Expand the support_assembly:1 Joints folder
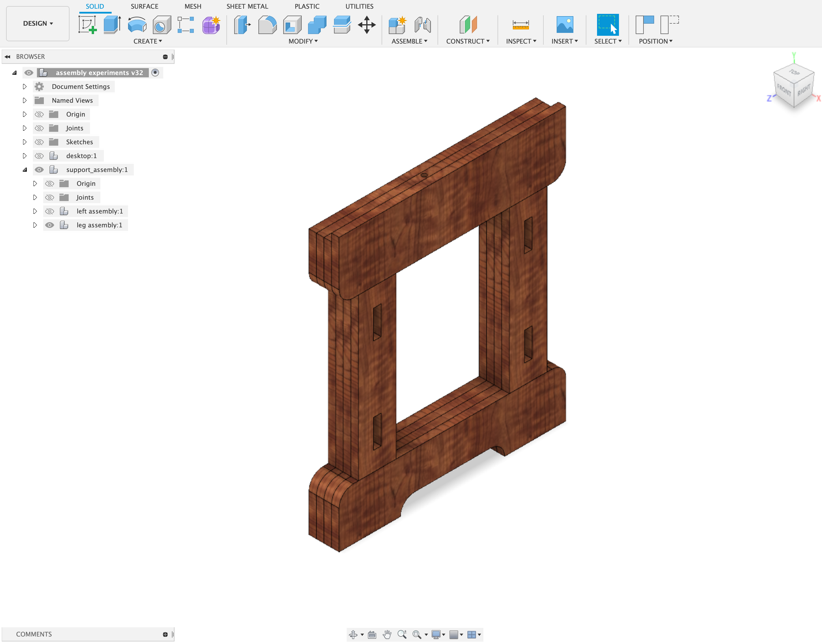 35,197
